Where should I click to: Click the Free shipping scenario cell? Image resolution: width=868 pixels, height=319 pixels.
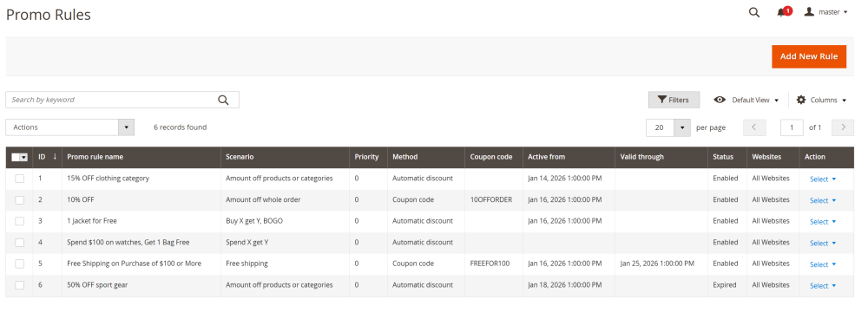(x=247, y=264)
